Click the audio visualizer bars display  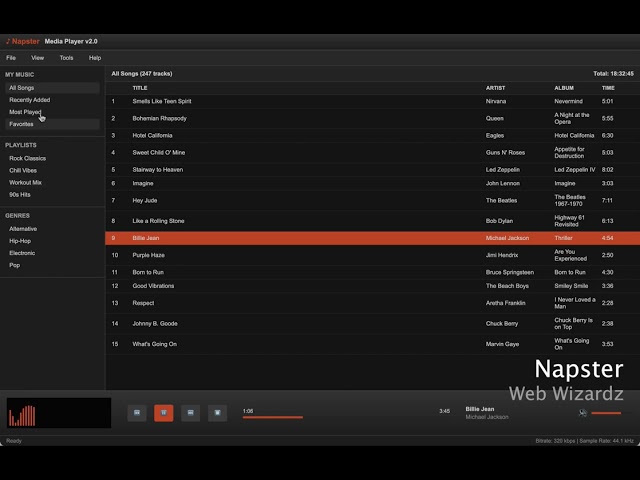(x=59, y=413)
